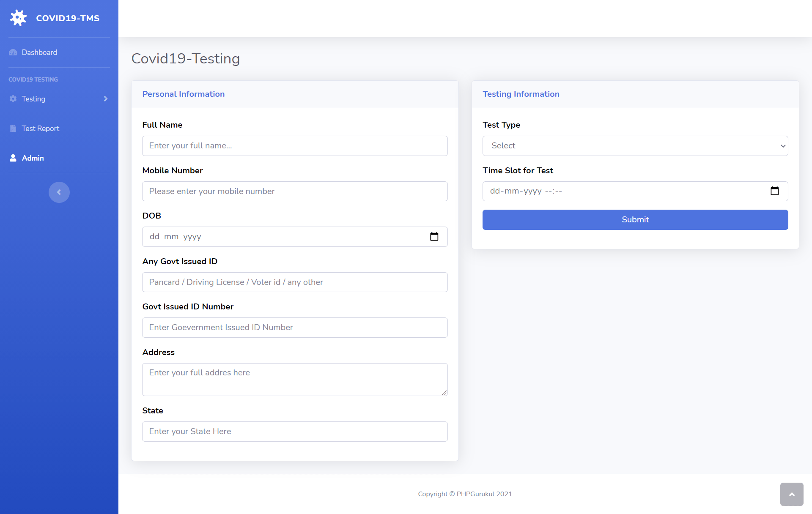Click the Testing gear icon in sidebar
812x514 pixels.
coord(13,98)
